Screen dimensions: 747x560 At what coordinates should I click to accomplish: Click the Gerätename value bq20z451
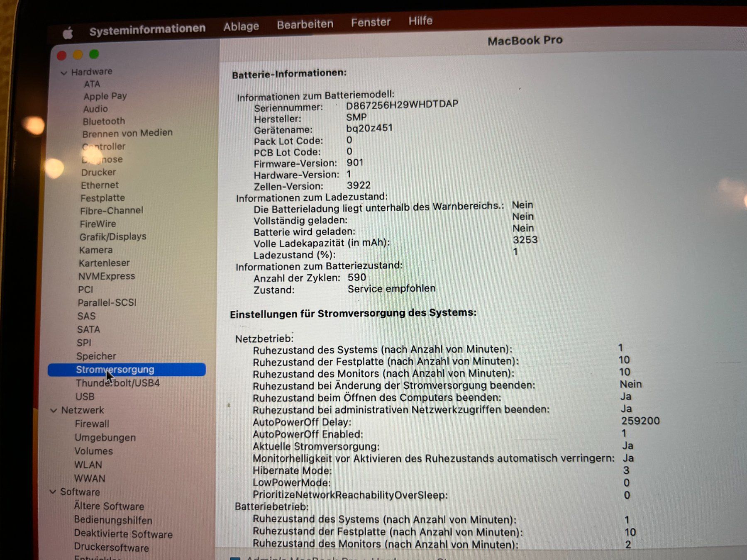pos(369,128)
